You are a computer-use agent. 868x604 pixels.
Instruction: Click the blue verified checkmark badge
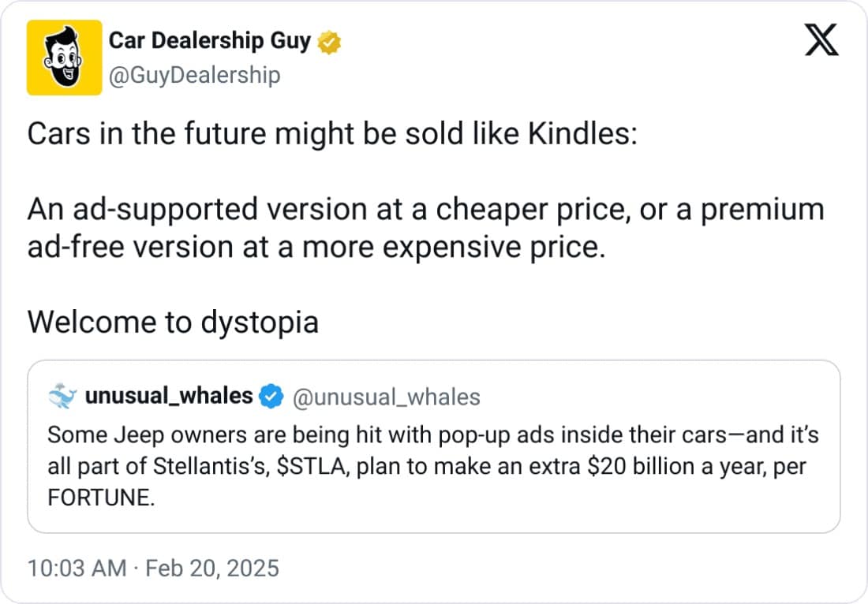[x=272, y=397]
